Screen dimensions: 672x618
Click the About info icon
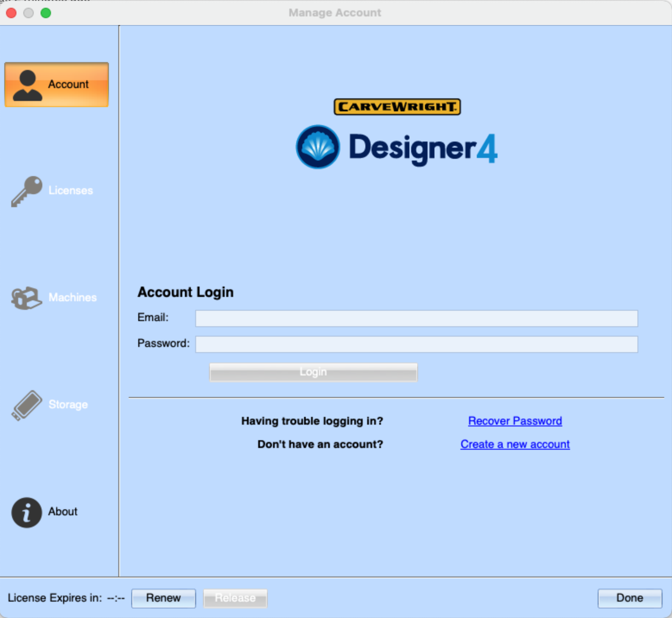click(x=27, y=513)
